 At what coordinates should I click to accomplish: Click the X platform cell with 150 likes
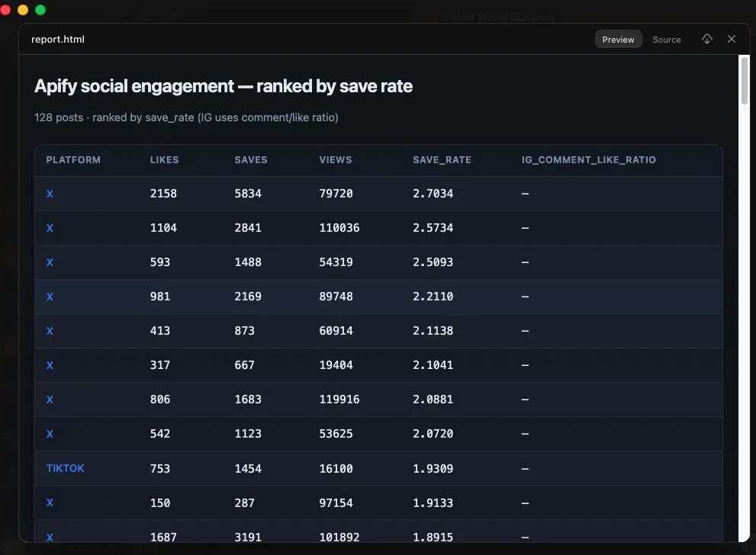(x=50, y=503)
